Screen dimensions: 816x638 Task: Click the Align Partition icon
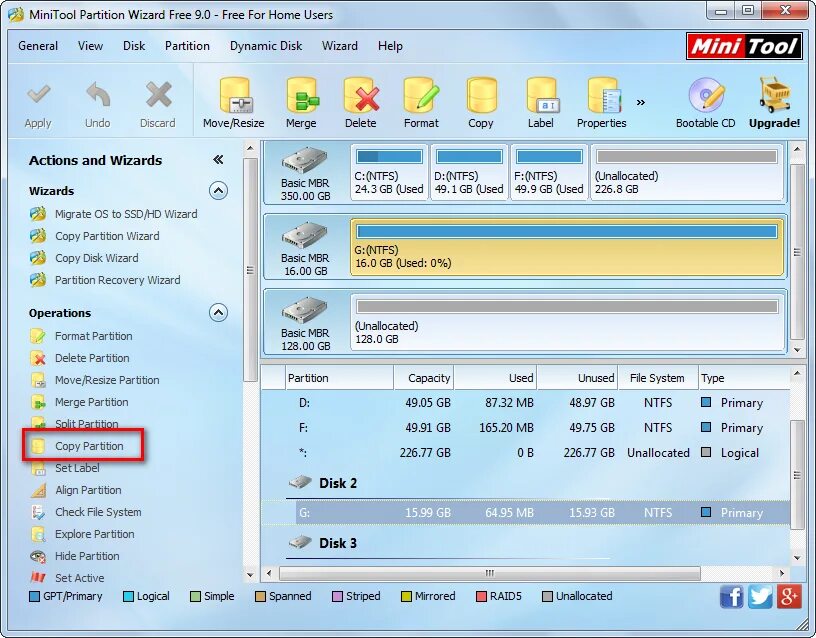pyautogui.click(x=38, y=490)
